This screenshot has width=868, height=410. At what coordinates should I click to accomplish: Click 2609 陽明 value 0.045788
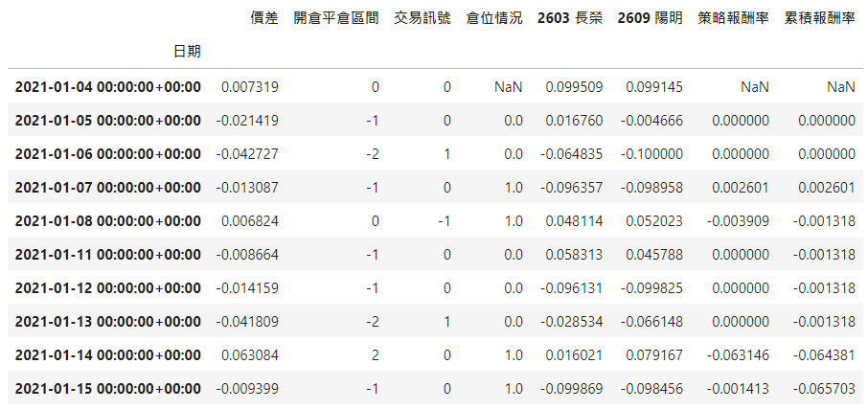click(x=654, y=255)
